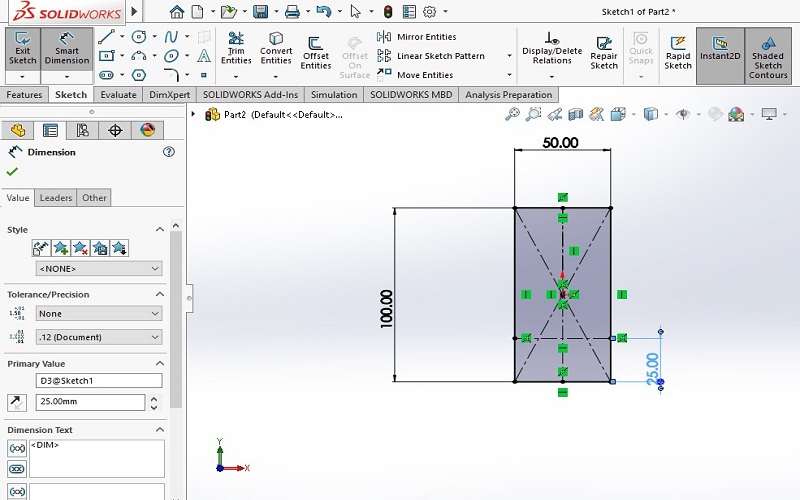Select the Corner Rectangle tool

[106, 56]
